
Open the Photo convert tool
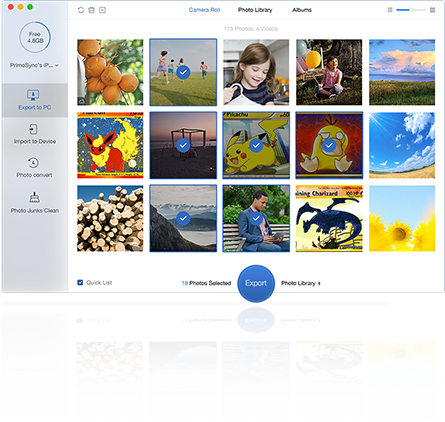click(35, 167)
